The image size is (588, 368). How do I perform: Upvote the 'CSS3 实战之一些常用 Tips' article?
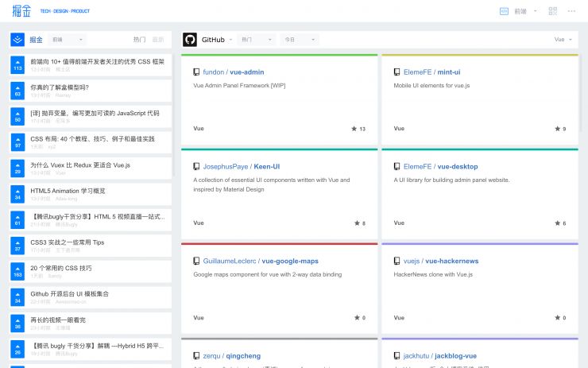tap(17, 246)
